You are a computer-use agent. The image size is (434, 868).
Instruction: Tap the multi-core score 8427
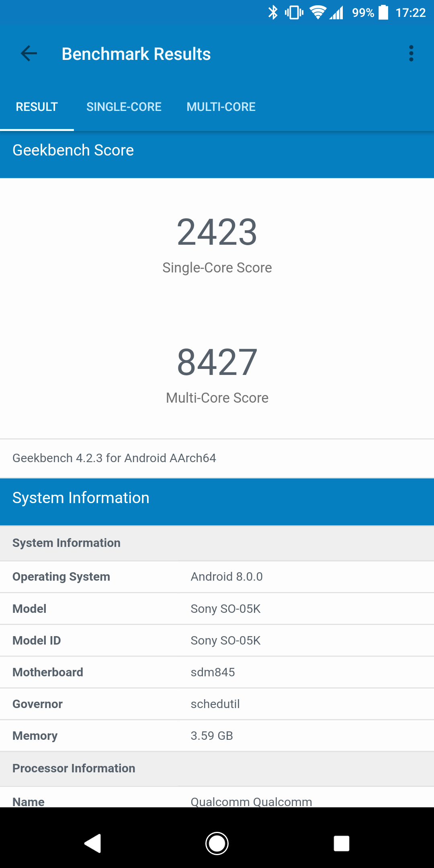(217, 362)
